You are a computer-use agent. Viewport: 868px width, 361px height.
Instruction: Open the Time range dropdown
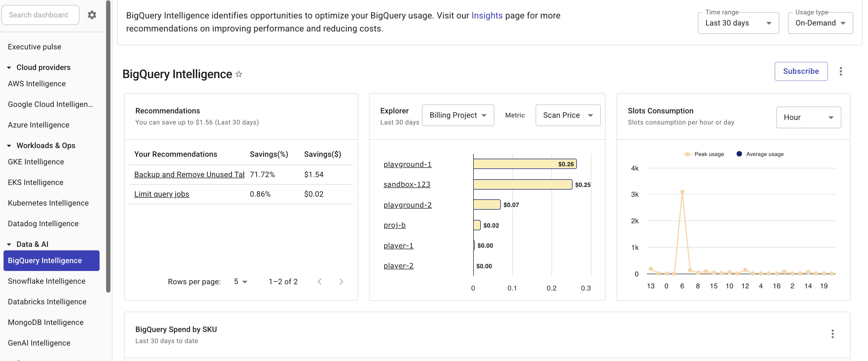click(738, 23)
